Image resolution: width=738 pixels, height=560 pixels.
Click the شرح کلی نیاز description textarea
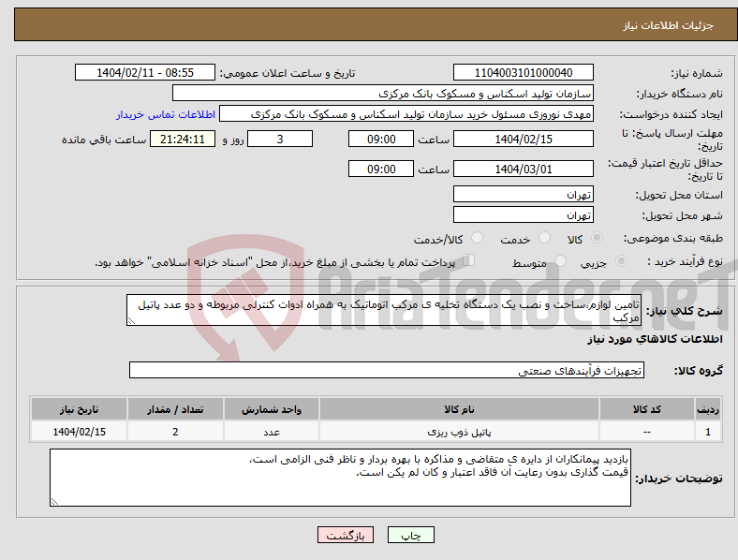click(x=384, y=310)
